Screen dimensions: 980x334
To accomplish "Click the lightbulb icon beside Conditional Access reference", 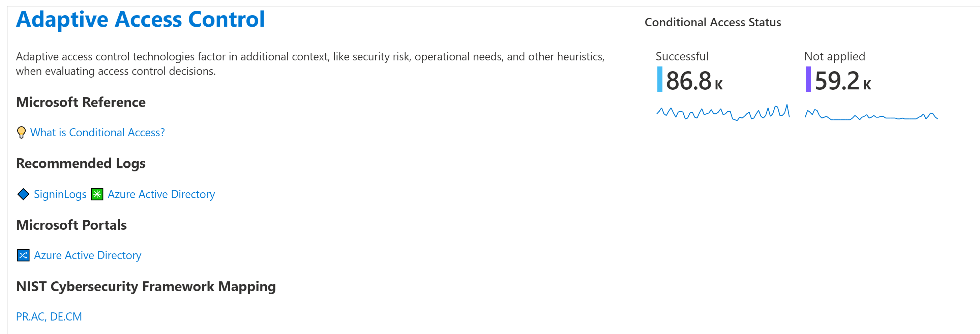I will coord(21,133).
